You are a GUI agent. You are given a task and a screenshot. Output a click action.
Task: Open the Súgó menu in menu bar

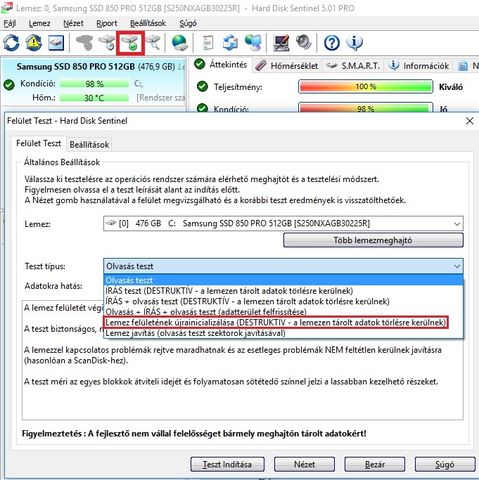pos(188,23)
